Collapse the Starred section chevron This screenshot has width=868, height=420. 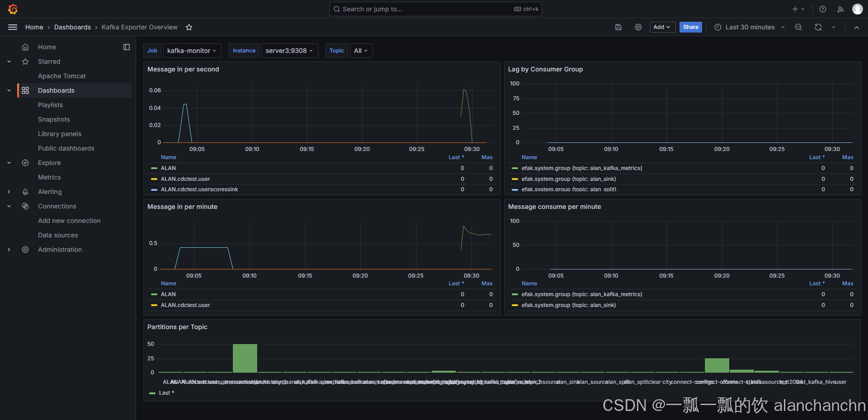click(x=9, y=61)
